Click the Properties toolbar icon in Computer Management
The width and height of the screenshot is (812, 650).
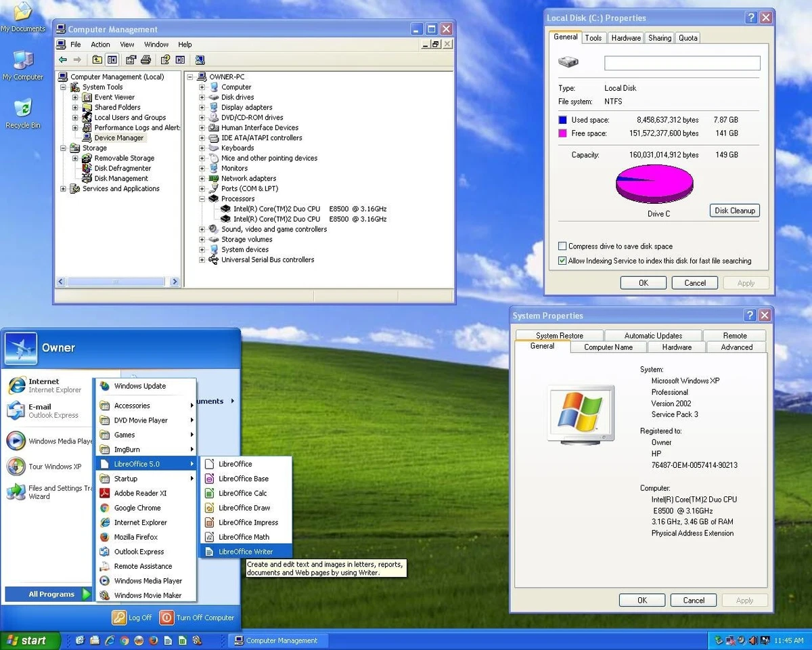pos(131,60)
